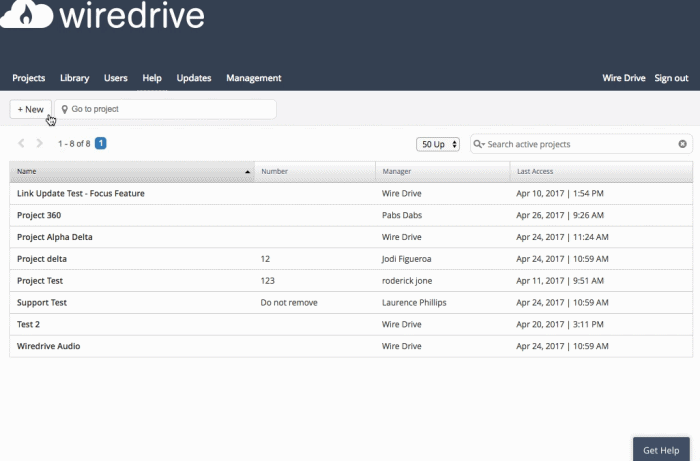Click manager Jodi Figueroa
700x461 pixels.
[x=406, y=259]
